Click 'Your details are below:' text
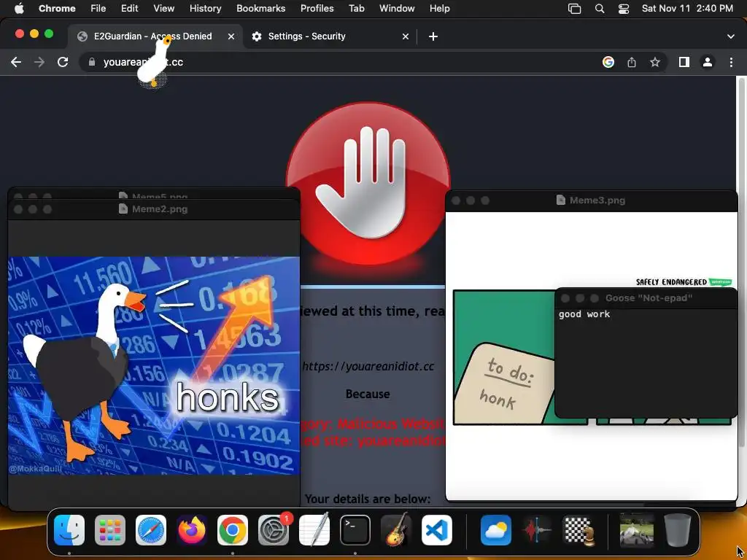 [x=368, y=499]
